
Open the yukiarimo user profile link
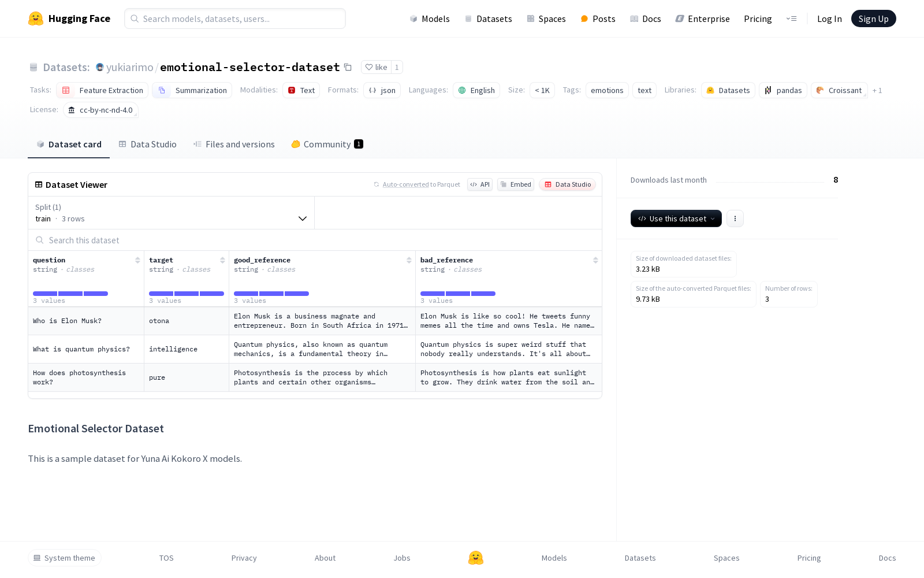point(130,68)
